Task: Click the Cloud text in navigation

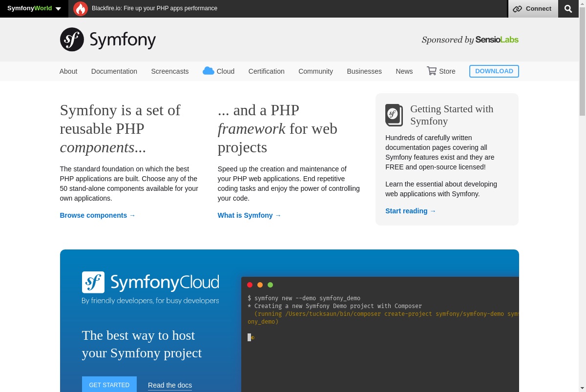Action: pyautogui.click(x=226, y=71)
